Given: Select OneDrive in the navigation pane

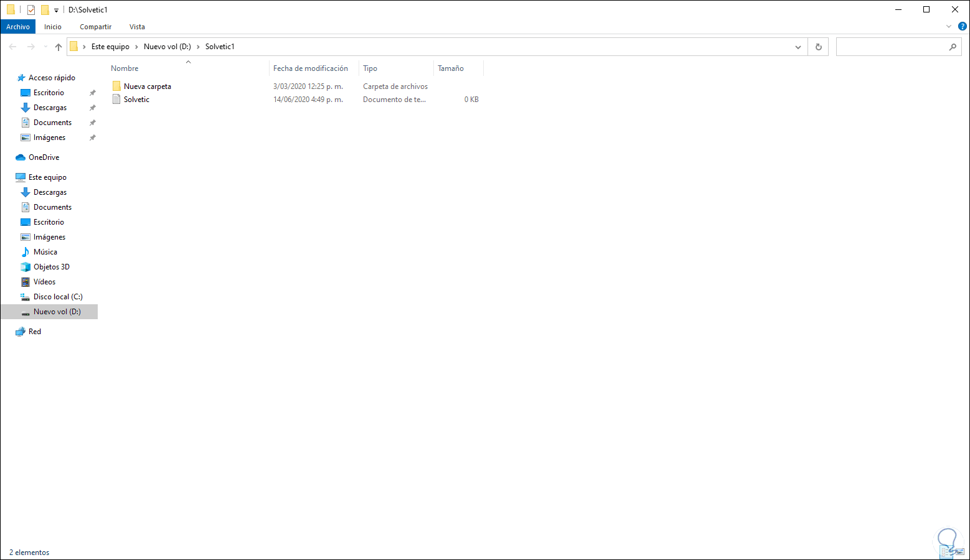Looking at the screenshot, I should 42,157.
